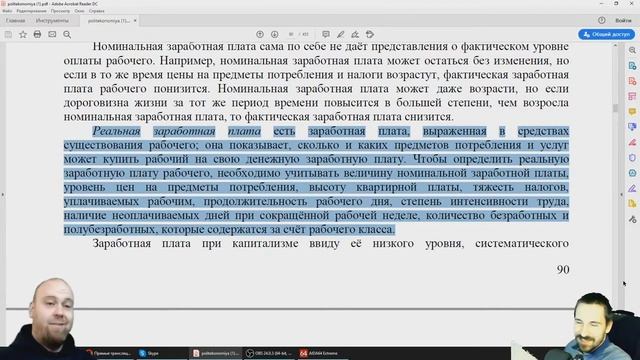640x360 pixels.
Task: Click the highlighted words 'Реальная заработная плата'
Action: click(176, 131)
